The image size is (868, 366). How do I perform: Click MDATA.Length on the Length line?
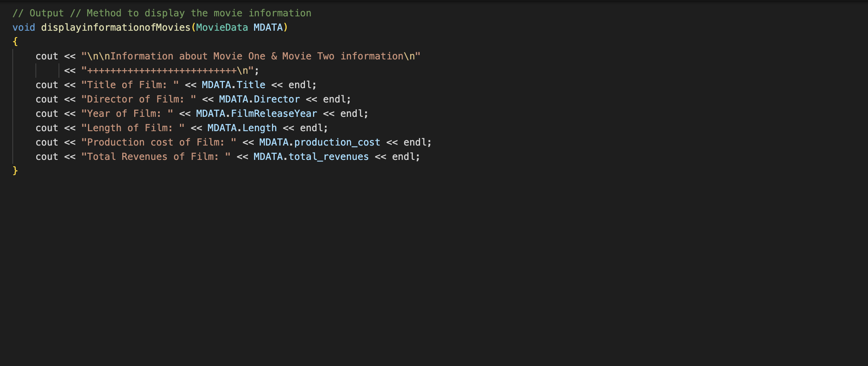241,128
